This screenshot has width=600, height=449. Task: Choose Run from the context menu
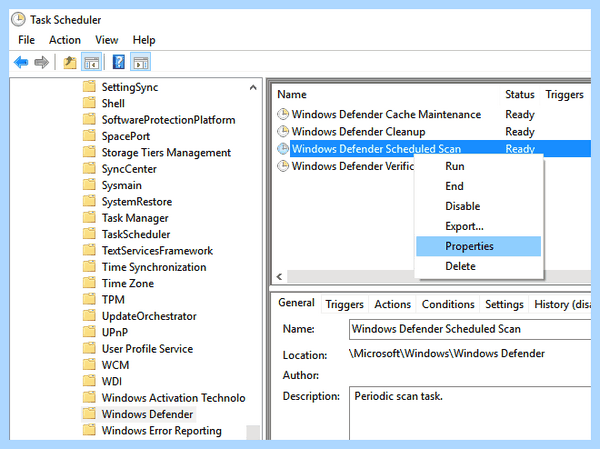pyautogui.click(x=478, y=166)
